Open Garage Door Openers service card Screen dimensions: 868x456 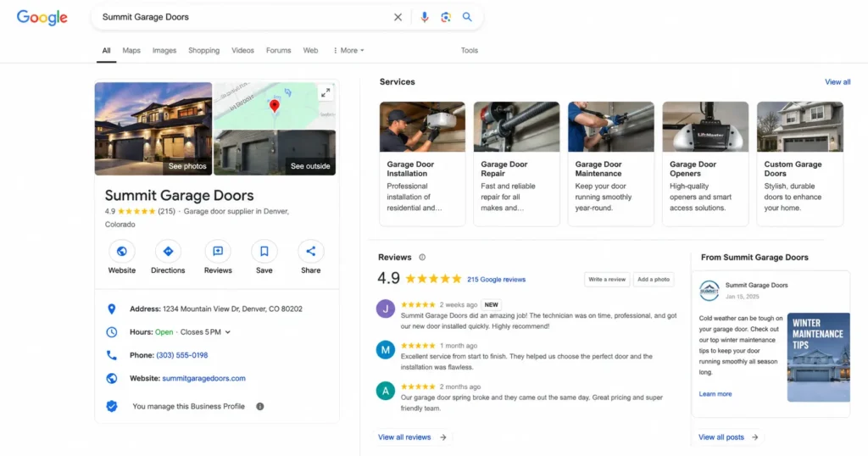click(705, 164)
